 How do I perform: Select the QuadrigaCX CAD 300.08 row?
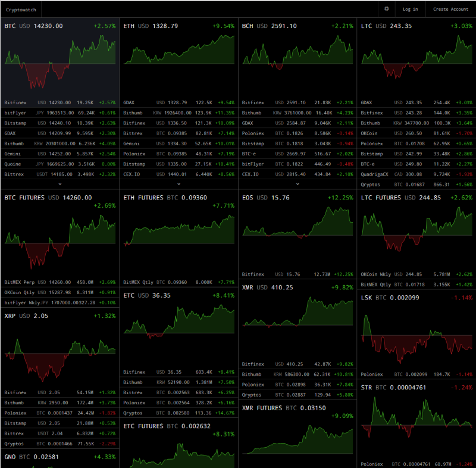click(x=416, y=174)
